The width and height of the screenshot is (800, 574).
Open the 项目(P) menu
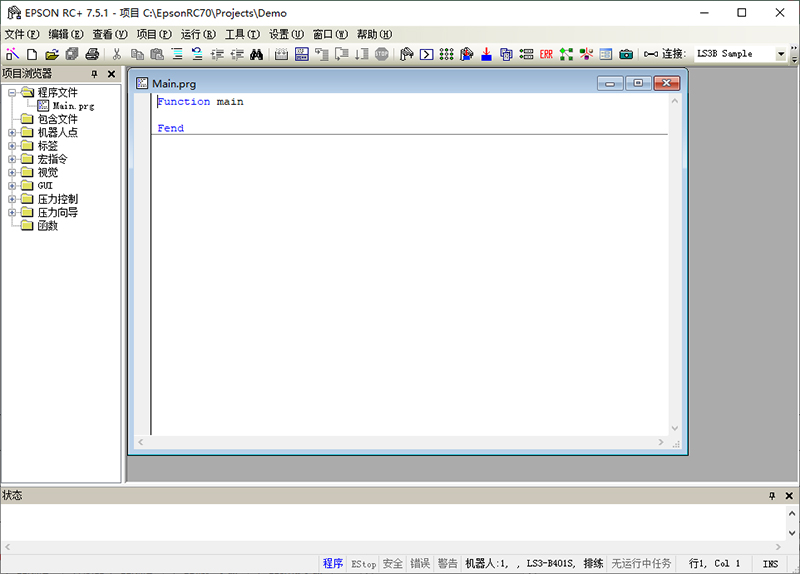(x=154, y=34)
